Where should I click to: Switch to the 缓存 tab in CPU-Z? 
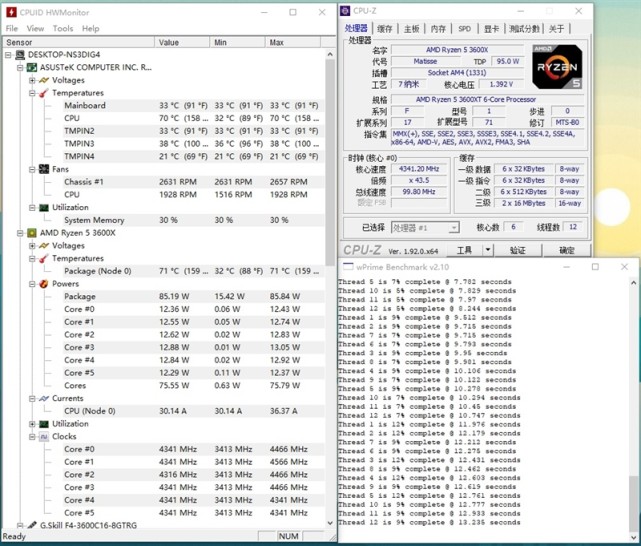[384, 29]
